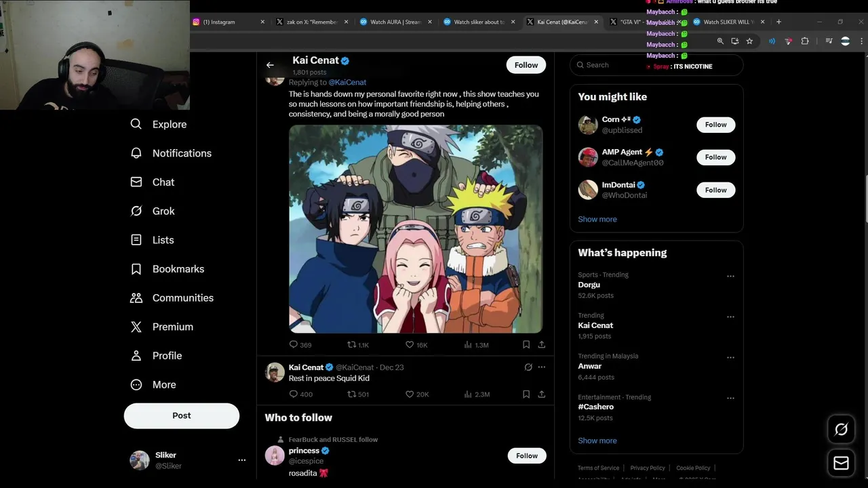Open the floating Grok button at bottom right

tap(841, 429)
